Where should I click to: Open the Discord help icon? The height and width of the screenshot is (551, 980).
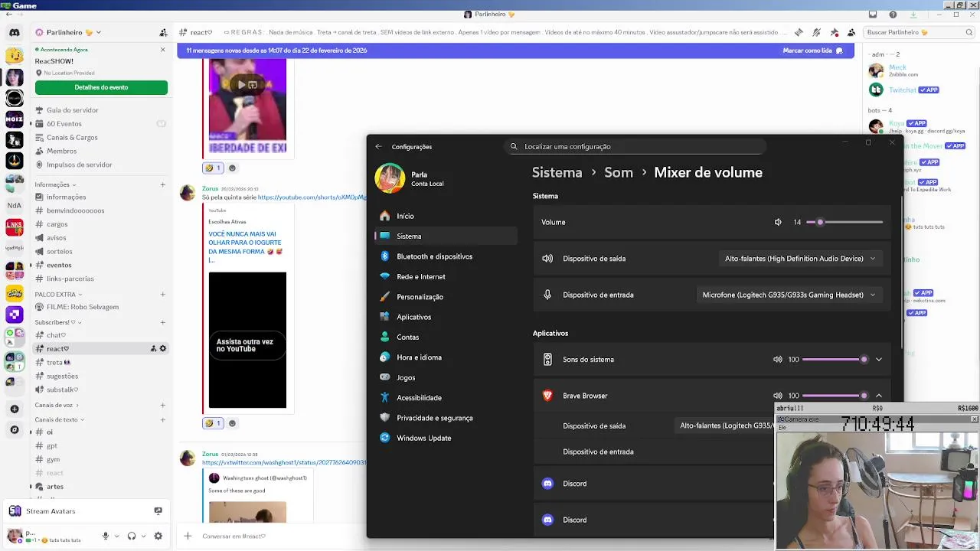point(893,15)
